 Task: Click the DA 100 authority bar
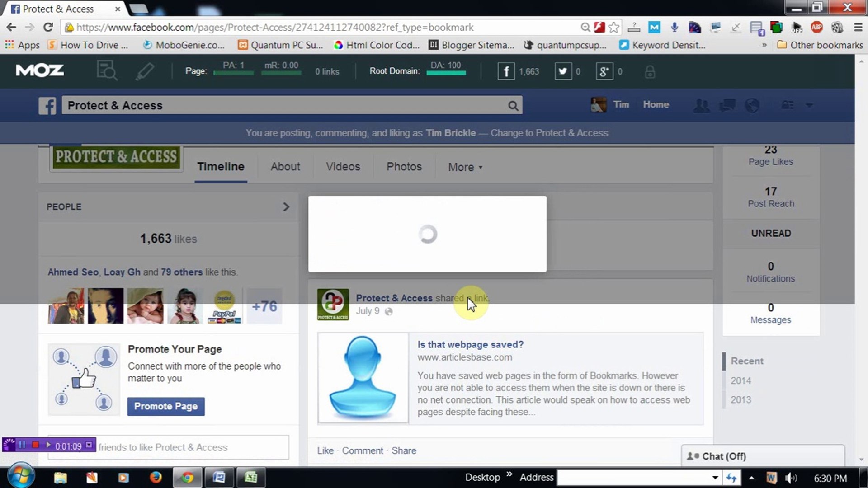(x=447, y=72)
